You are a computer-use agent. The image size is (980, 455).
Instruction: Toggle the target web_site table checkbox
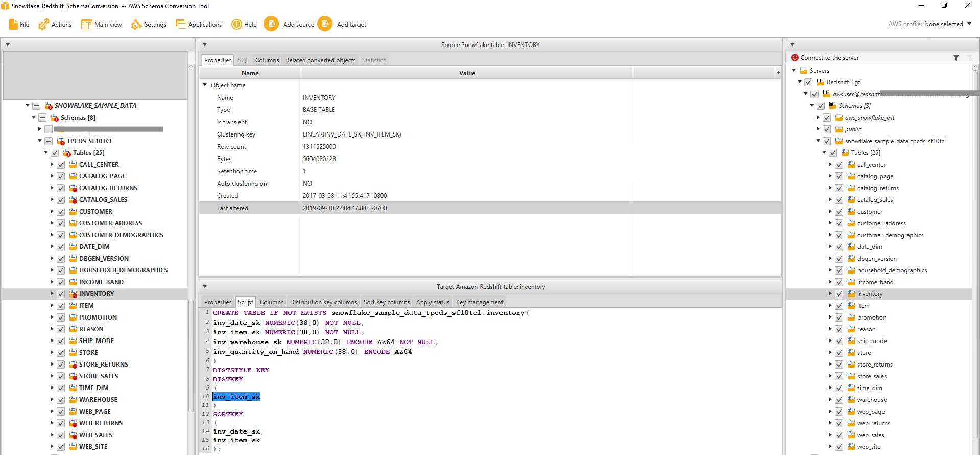click(x=839, y=447)
